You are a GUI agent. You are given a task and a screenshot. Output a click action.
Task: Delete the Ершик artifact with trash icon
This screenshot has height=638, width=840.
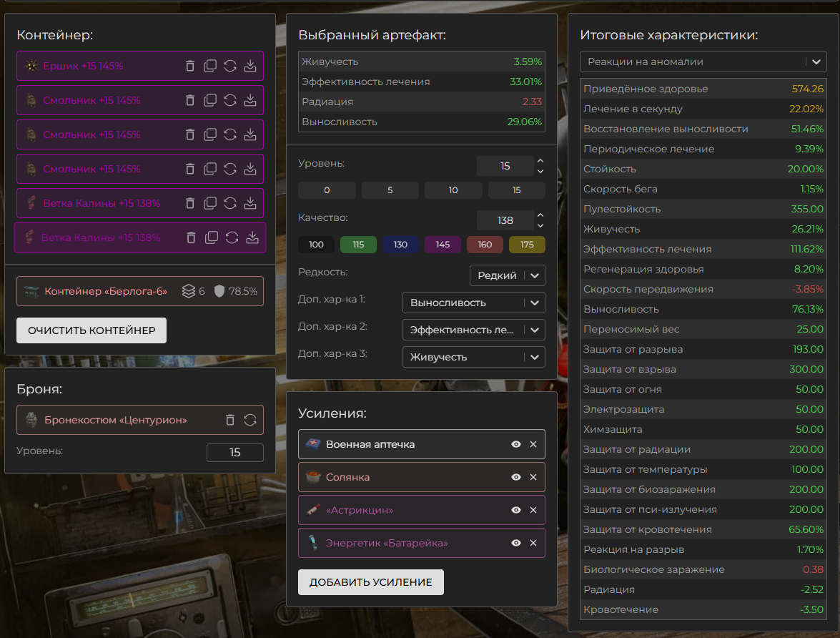point(190,66)
